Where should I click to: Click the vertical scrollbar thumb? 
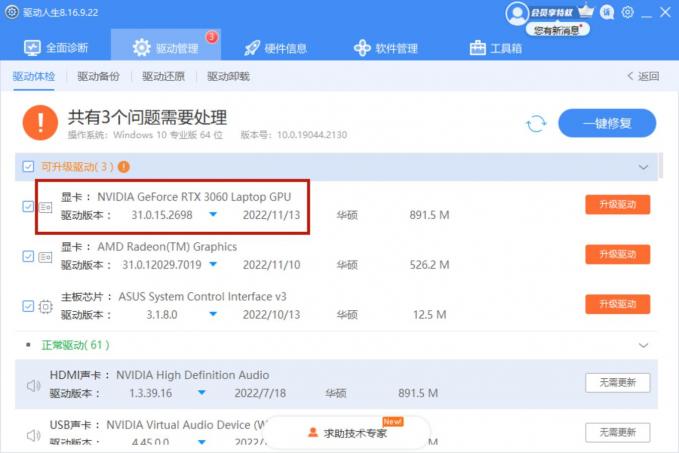(660, 165)
